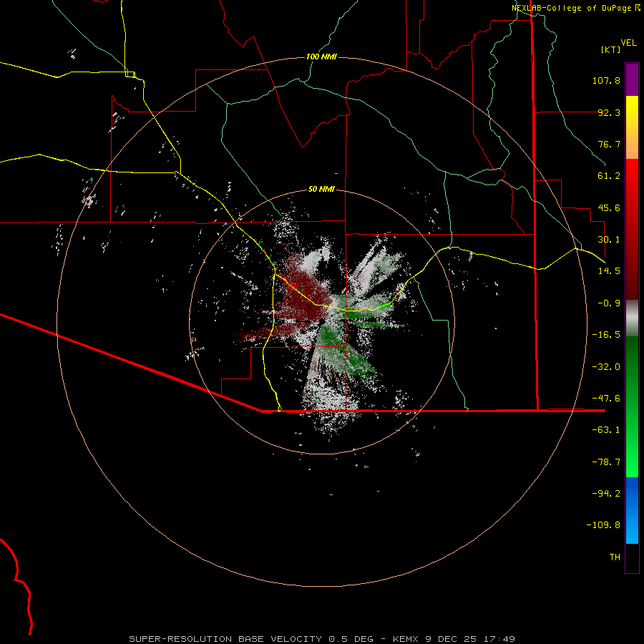This screenshot has width=644, height=644.
Task: Click the '100 NMI' range ring label
Action: (x=321, y=57)
